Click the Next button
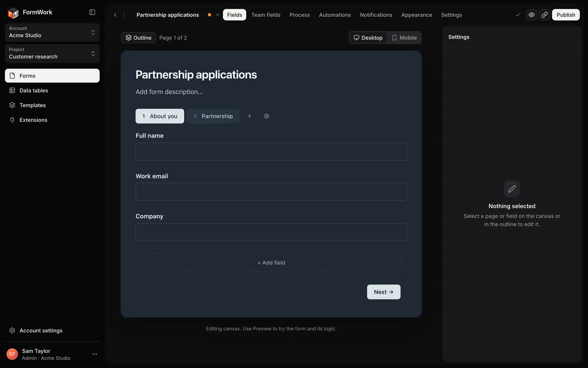This screenshot has height=368, width=588. pyautogui.click(x=384, y=292)
